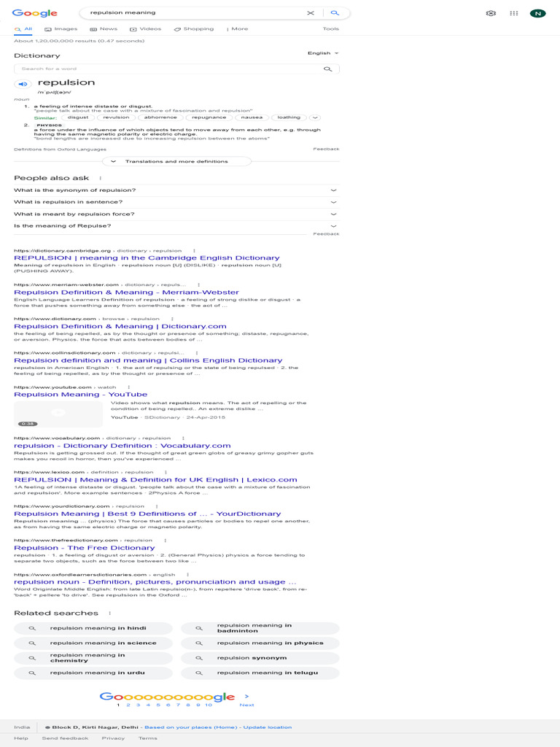Open the options menu for Lexico result
The width and height of the screenshot is (560, 747).
[x=166, y=472]
